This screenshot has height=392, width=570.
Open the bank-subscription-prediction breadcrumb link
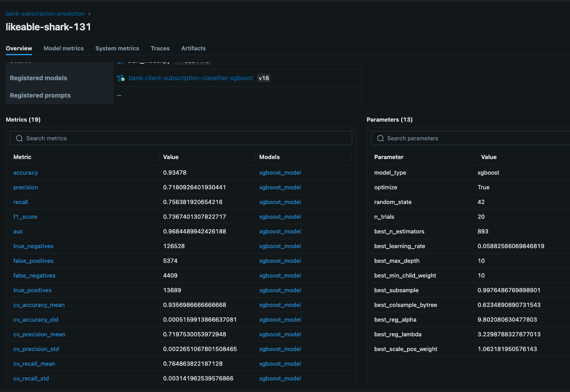point(45,14)
